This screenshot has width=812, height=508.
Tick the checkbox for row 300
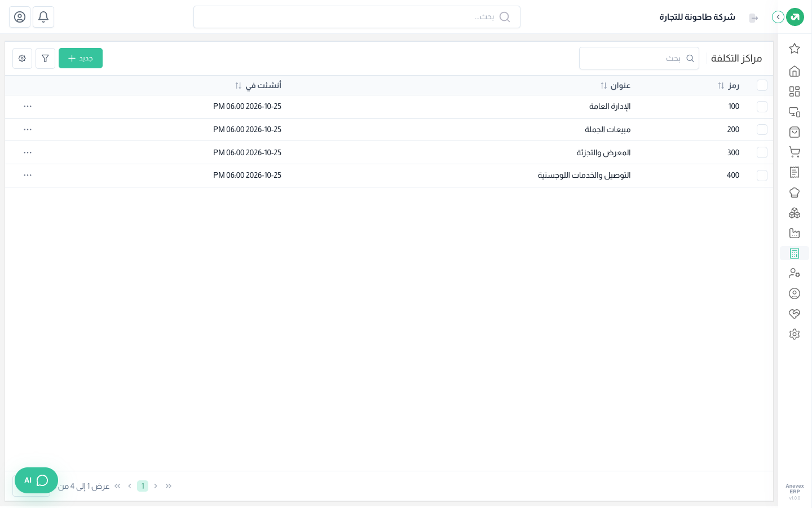tap(762, 152)
